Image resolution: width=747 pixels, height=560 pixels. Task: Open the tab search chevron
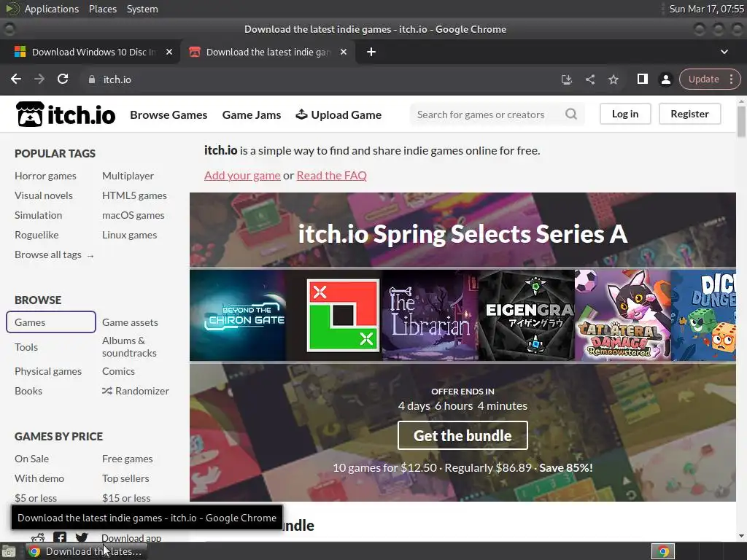(x=724, y=52)
